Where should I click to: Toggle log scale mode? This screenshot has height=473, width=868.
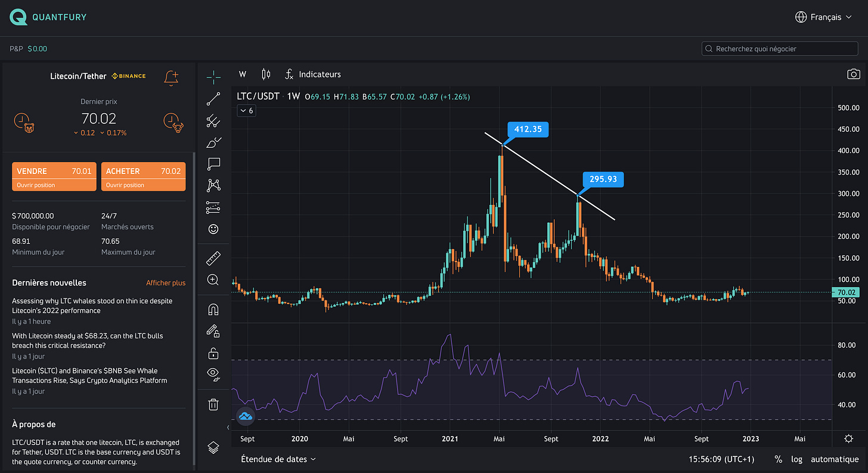796,459
